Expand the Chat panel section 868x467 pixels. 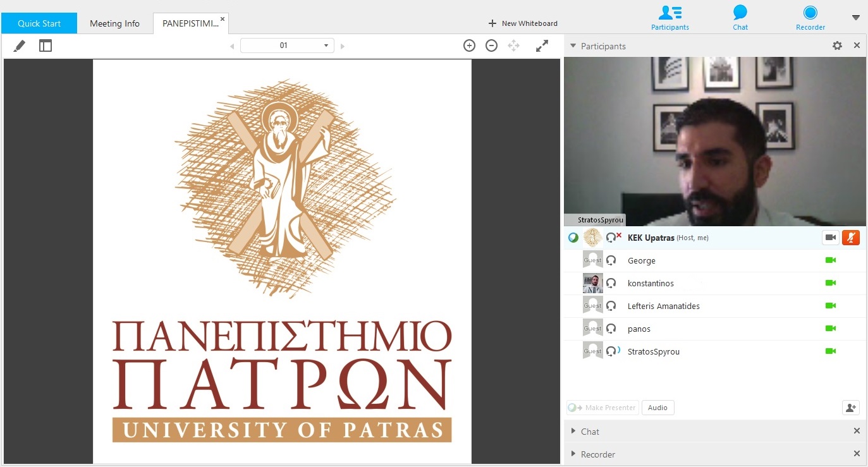[573, 431]
